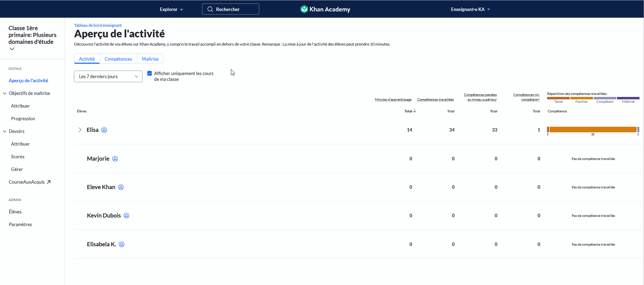Viewport: 644px width, 285px height.
Task: Open Elisa's profile icon
Action: click(x=104, y=130)
